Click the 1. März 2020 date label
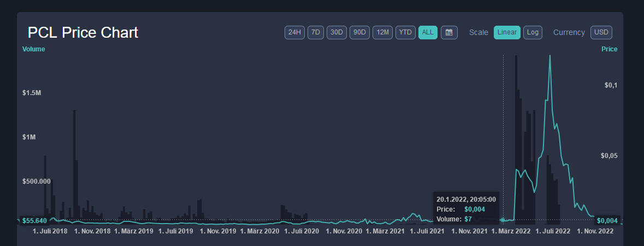 pos(259,231)
